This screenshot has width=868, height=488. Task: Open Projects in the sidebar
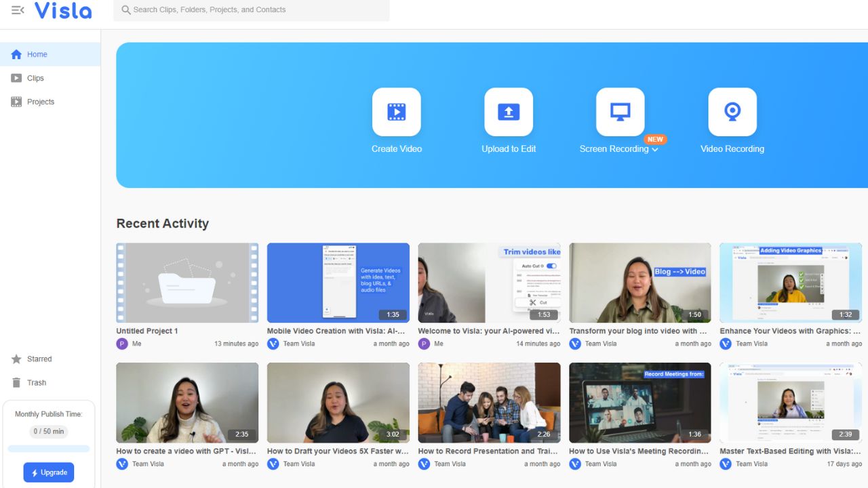click(x=50, y=102)
